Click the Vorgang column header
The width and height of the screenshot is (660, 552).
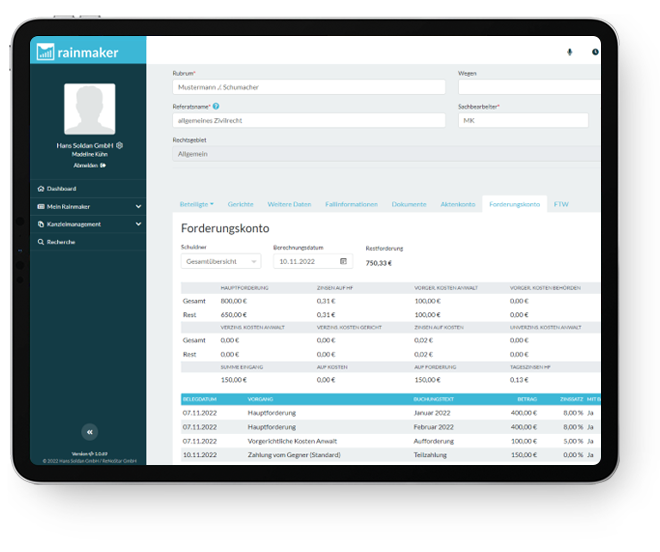click(260, 399)
